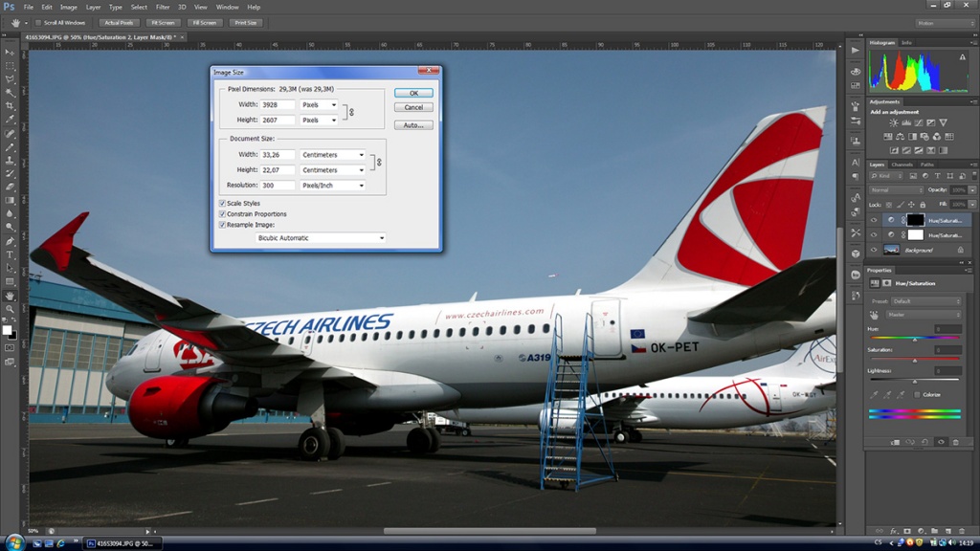Select the Zoom tool
The width and height of the screenshot is (980, 551).
(x=10, y=309)
